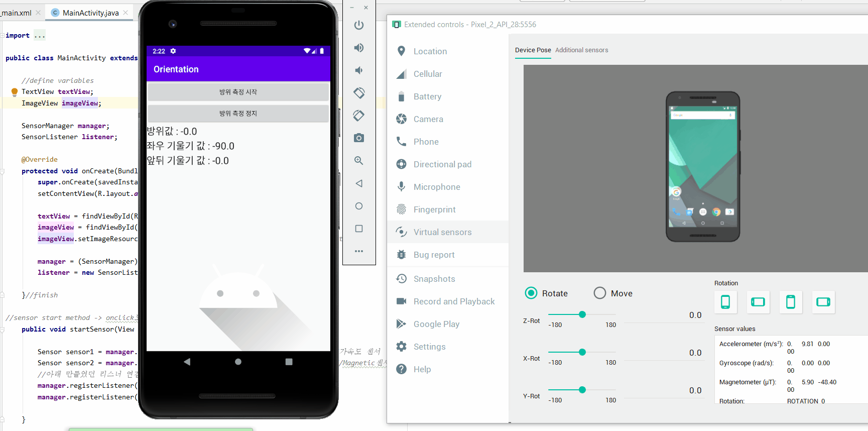This screenshot has width=868, height=431.
Task: Click the 방위값 : -0.0 text in app
Action: [x=172, y=132]
